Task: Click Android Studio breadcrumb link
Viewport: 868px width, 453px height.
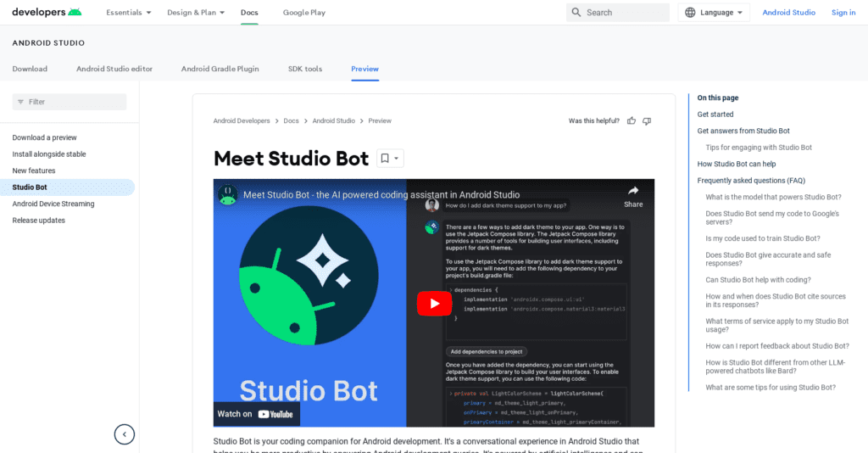Action: click(333, 120)
